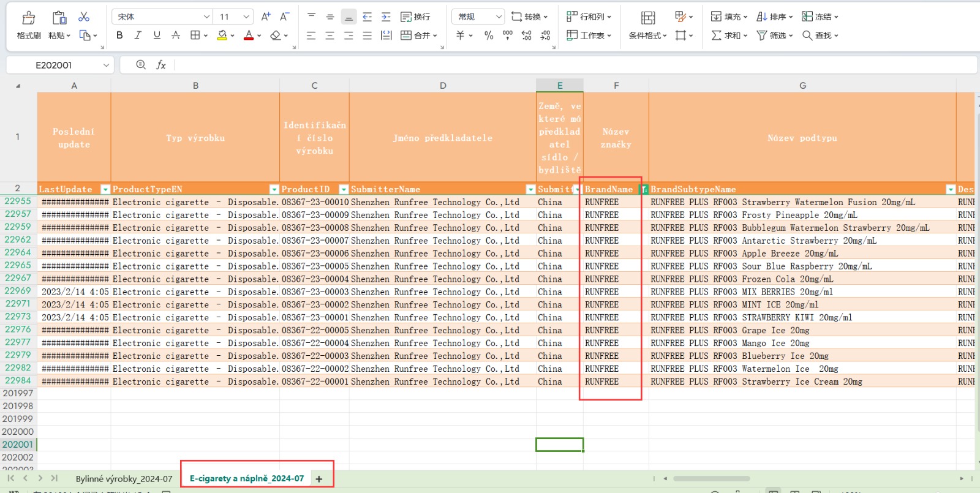Apply thousands separator format
Screen dimensions: 980x493
click(508, 36)
